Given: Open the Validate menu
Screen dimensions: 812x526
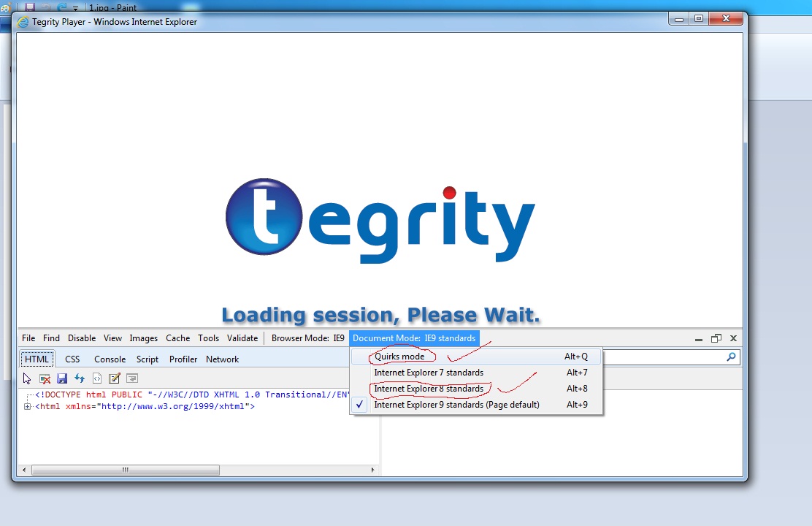Looking at the screenshot, I should pos(242,338).
